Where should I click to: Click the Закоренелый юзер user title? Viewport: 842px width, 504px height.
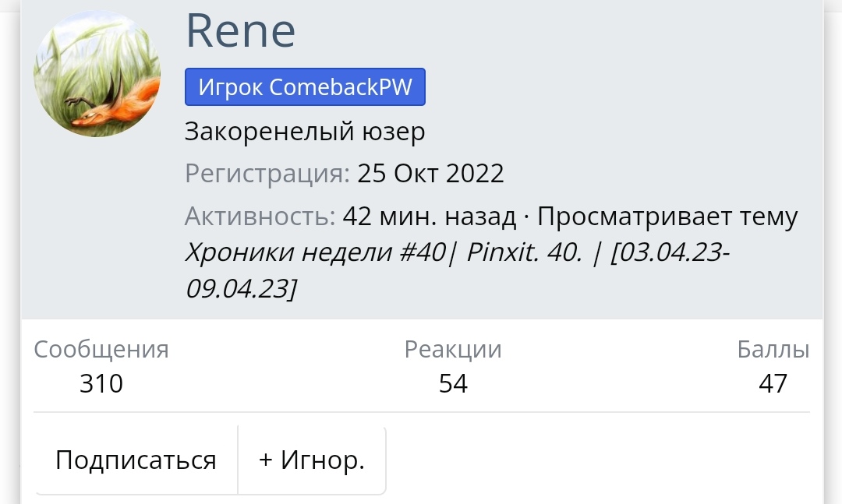(x=305, y=132)
